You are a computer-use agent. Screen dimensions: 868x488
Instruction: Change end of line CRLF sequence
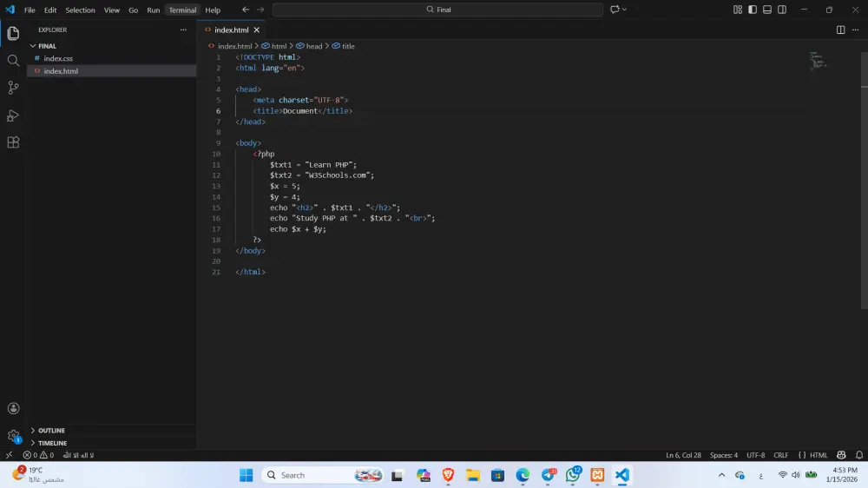click(x=780, y=455)
